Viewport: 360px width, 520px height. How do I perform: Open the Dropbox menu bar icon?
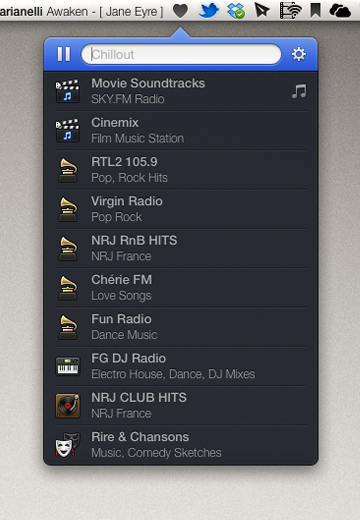click(x=236, y=11)
